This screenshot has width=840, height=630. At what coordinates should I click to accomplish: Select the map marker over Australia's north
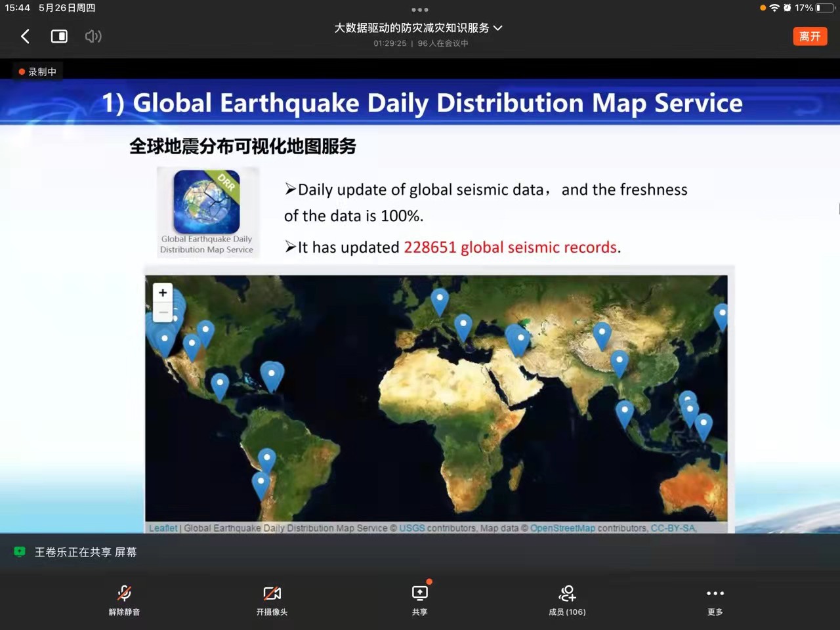coord(703,425)
